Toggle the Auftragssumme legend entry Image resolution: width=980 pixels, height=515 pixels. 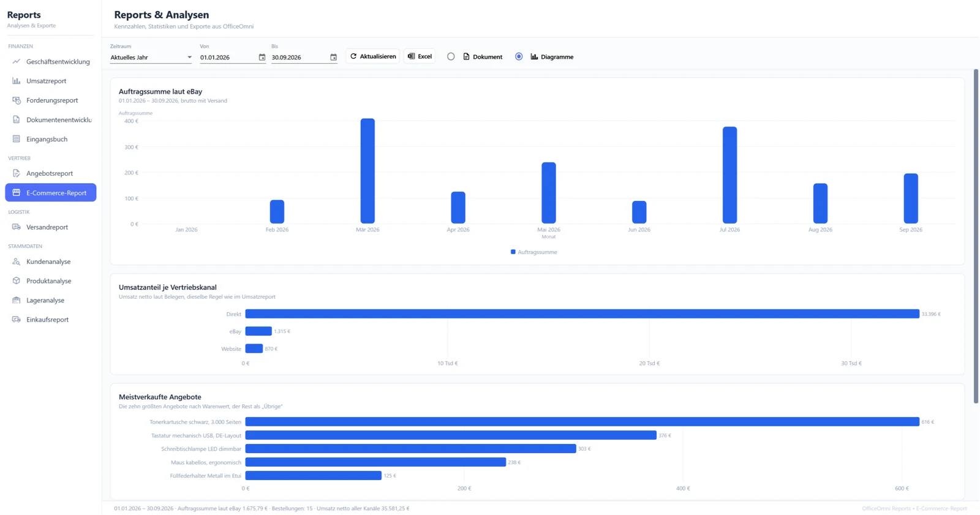[x=534, y=252]
